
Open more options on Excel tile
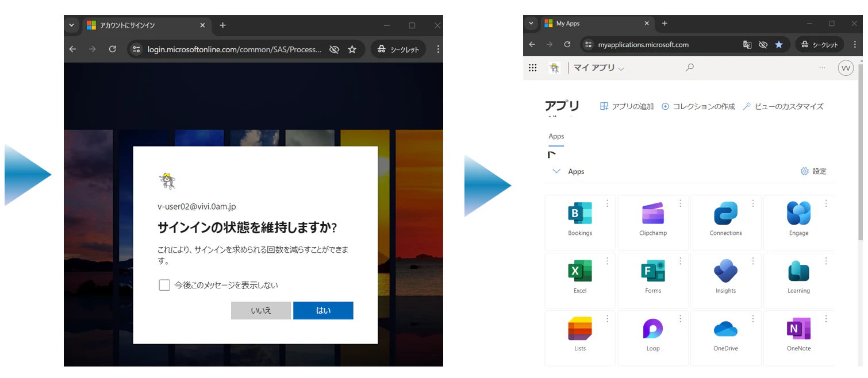click(608, 261)
